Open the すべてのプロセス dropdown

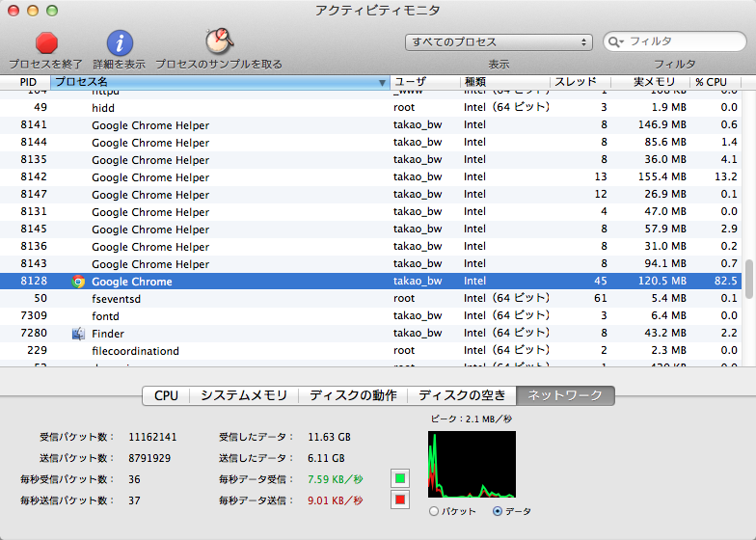(x=499, y=42)
